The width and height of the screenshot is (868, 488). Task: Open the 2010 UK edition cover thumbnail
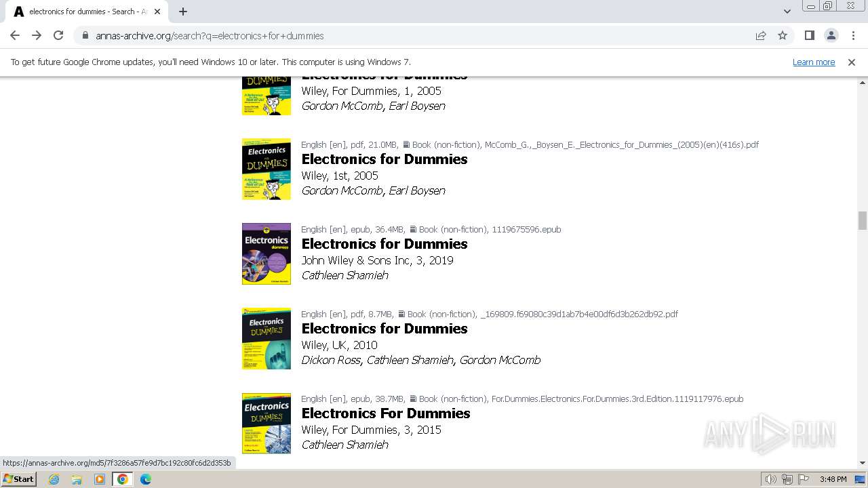(x=267, y=339)
